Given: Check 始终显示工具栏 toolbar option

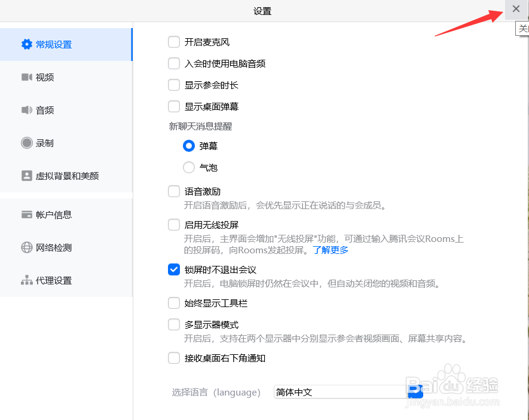Looking at the screenshot, I should pyautogui.click(x=173, y=303).
